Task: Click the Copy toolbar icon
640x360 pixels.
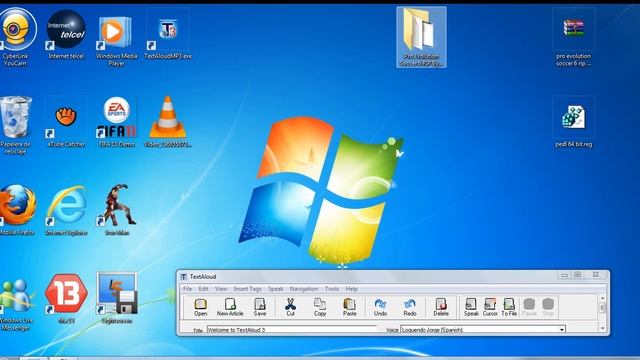Action: click(320, 307)
